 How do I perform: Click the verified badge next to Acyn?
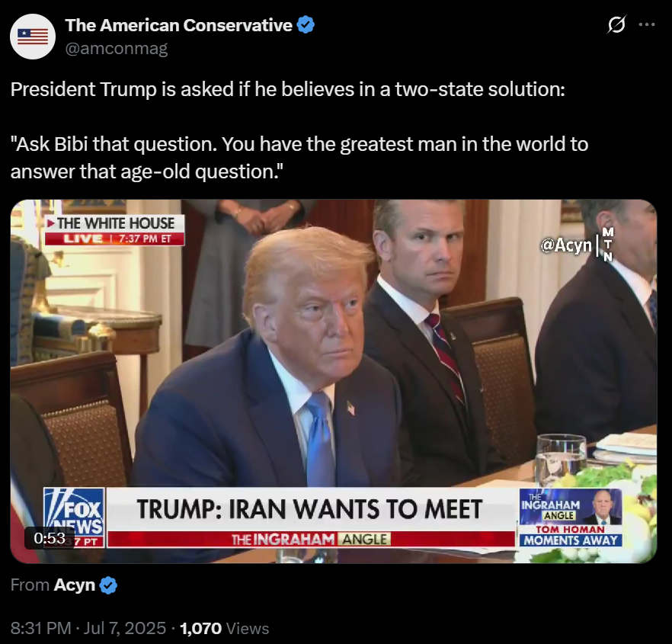108,585
